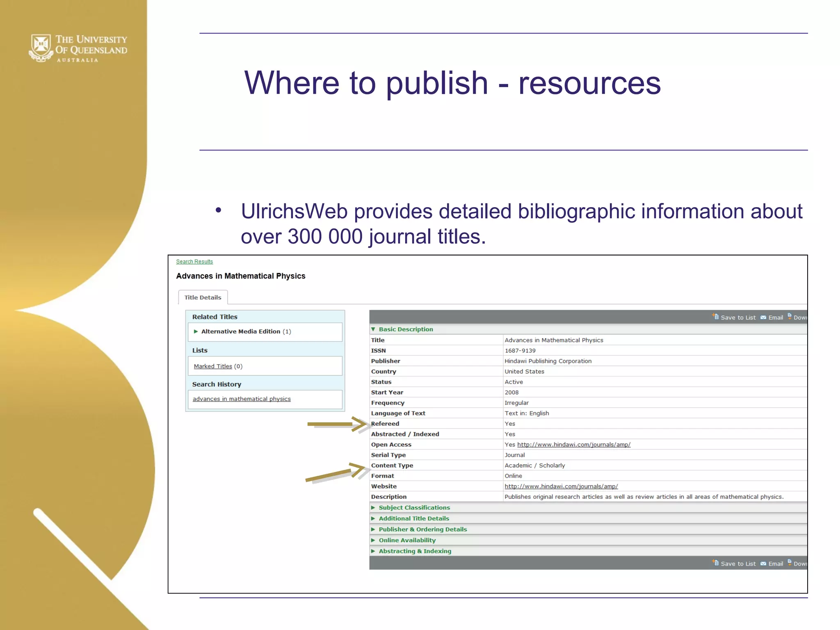The height and width of the screenshot is (630, 840).
Task: Expand the Abstracting & Indexing section
Action: (x=373, y=551)
